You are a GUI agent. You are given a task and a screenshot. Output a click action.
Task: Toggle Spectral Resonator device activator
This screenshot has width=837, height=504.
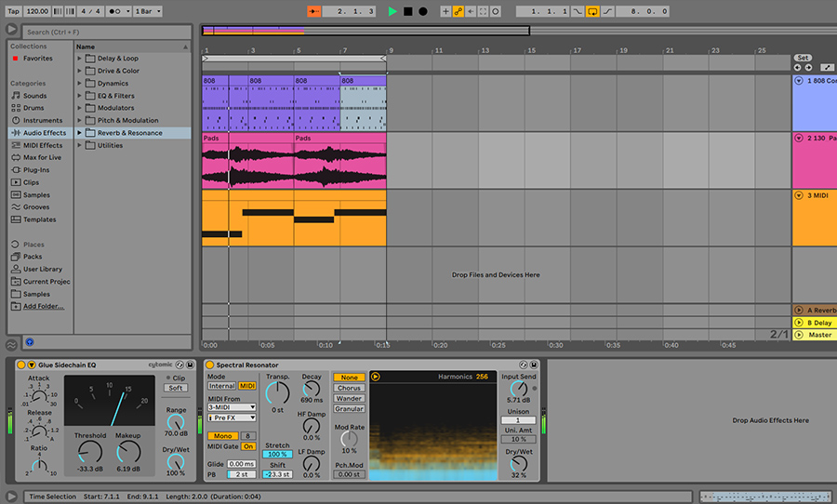pos(210,365)
